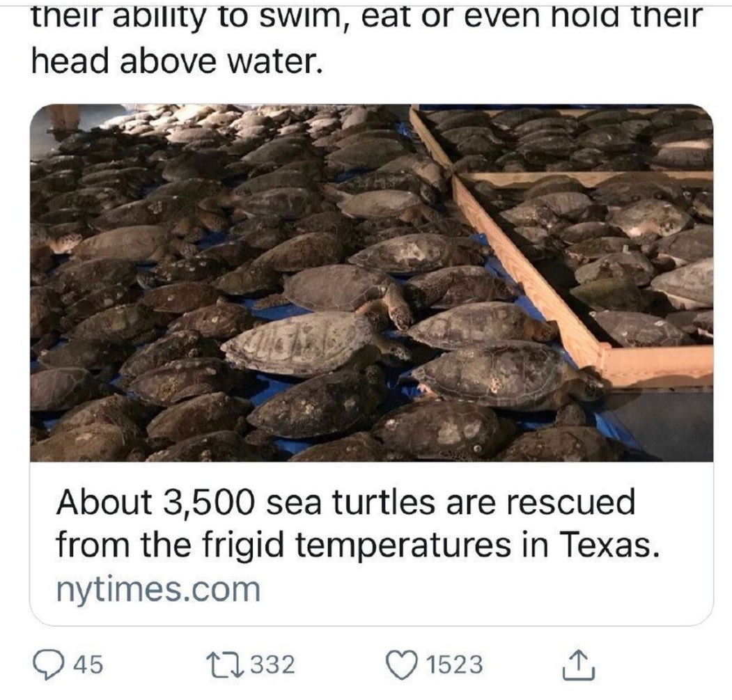Click the like count 1523
732x700 pixels.
[453, 664]
